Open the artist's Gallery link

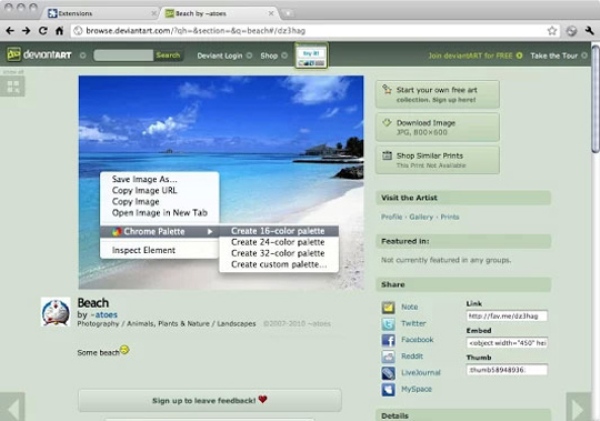pyautogui.click(x=421, y=217)
